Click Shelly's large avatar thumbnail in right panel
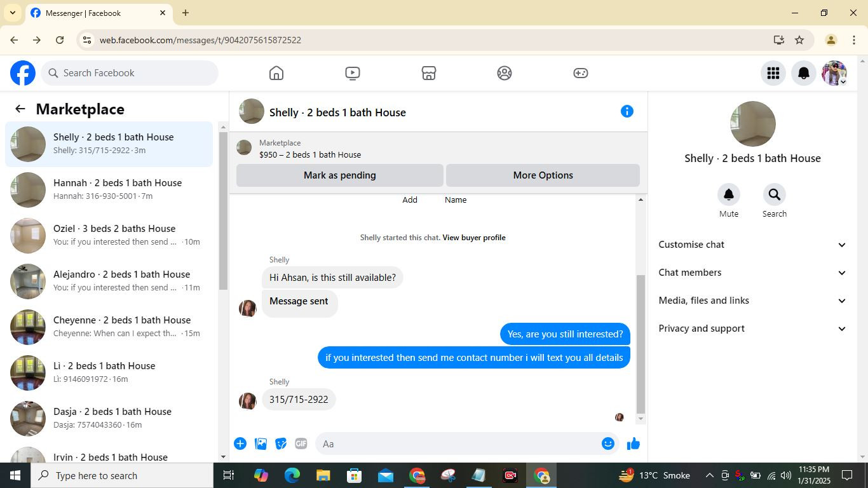868x488 pixels. (753, 124)
